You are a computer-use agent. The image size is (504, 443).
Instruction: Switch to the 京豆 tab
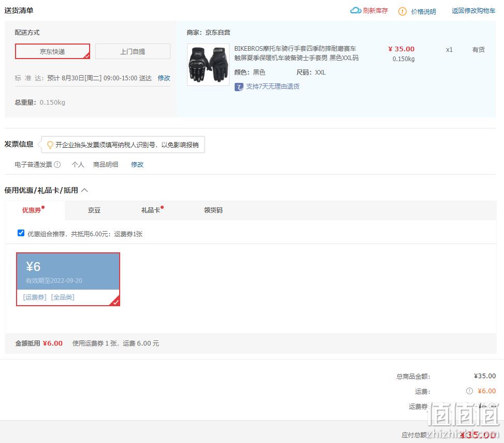click(94, 210)
